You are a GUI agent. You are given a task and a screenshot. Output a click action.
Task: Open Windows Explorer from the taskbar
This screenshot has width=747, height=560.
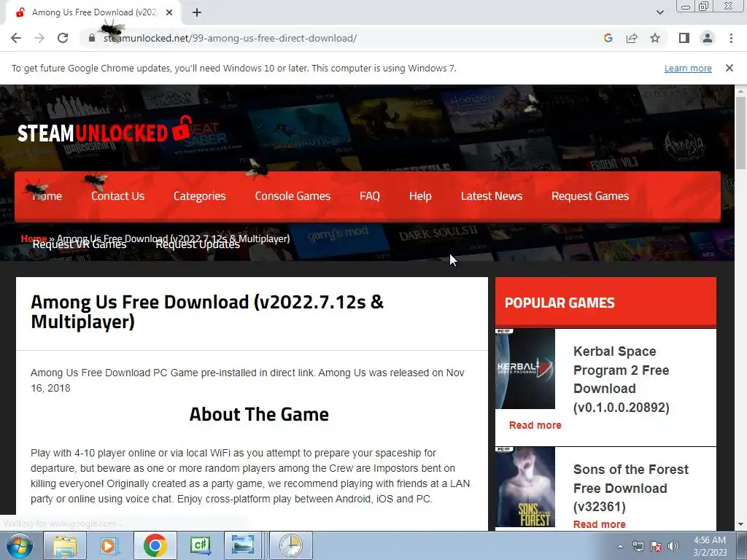[x=65, y=545]
